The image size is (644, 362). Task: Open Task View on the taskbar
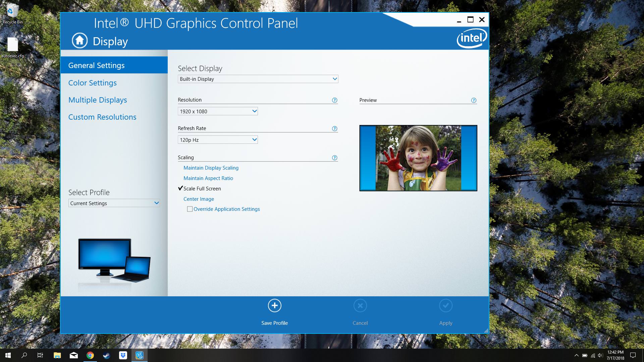click(40, 355)
